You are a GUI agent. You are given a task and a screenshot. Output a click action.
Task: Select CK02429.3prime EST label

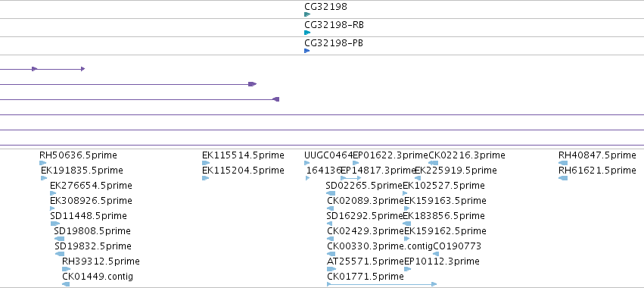click(366, 231)
